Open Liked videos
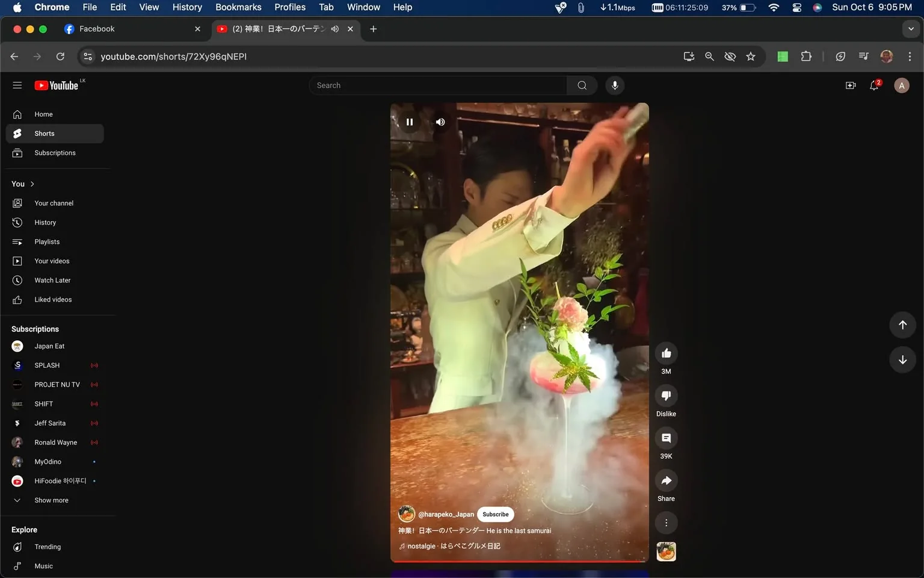Screen dimensions: 924x578 pyautogui.click(x=55, y=300)
